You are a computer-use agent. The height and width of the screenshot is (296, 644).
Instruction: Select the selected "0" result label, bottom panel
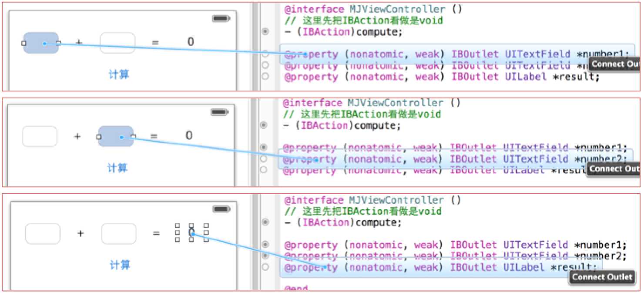(x=192, y=233)
